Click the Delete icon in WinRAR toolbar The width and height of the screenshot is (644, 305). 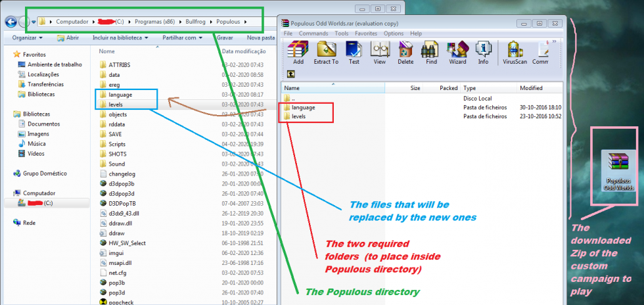[405, 53]
